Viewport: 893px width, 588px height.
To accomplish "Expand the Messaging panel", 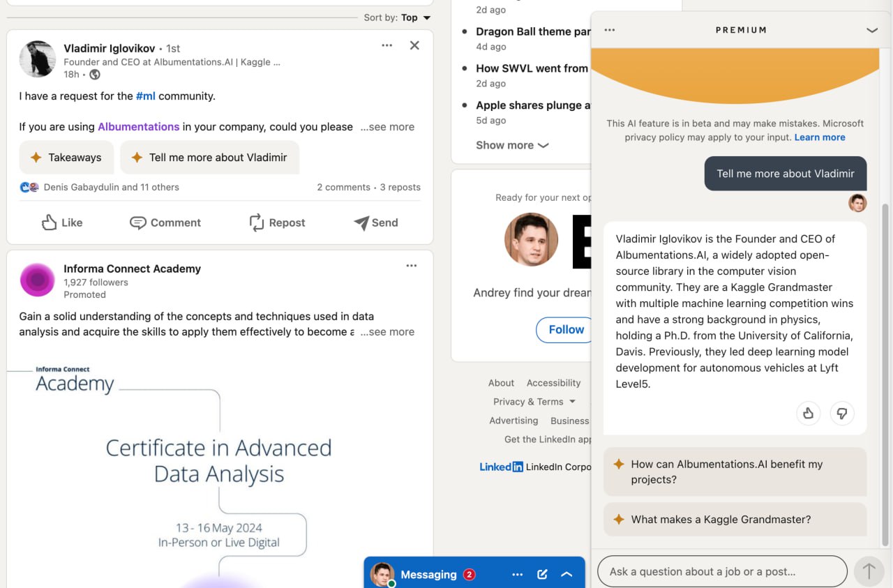I will click(x=566, y=575).
